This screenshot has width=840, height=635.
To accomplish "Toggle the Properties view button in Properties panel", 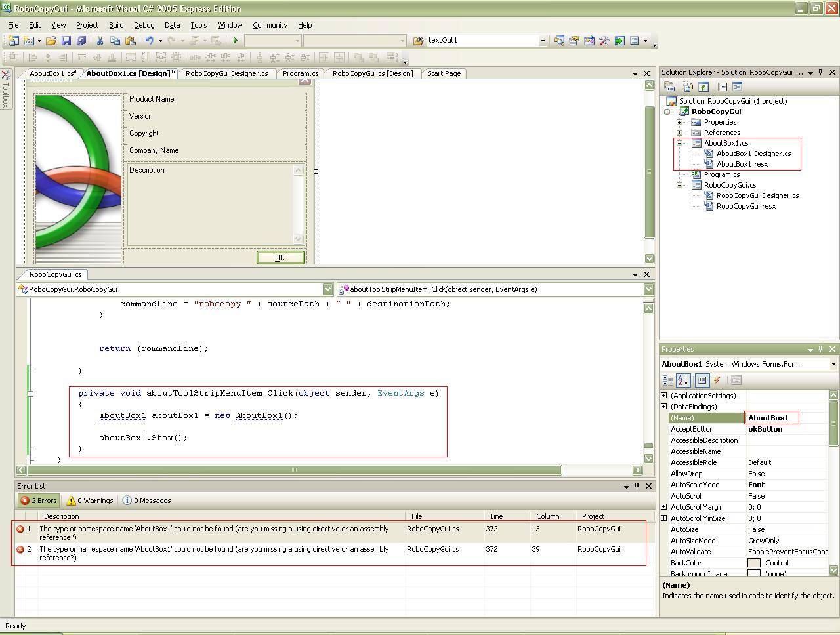I will [702, 380].
